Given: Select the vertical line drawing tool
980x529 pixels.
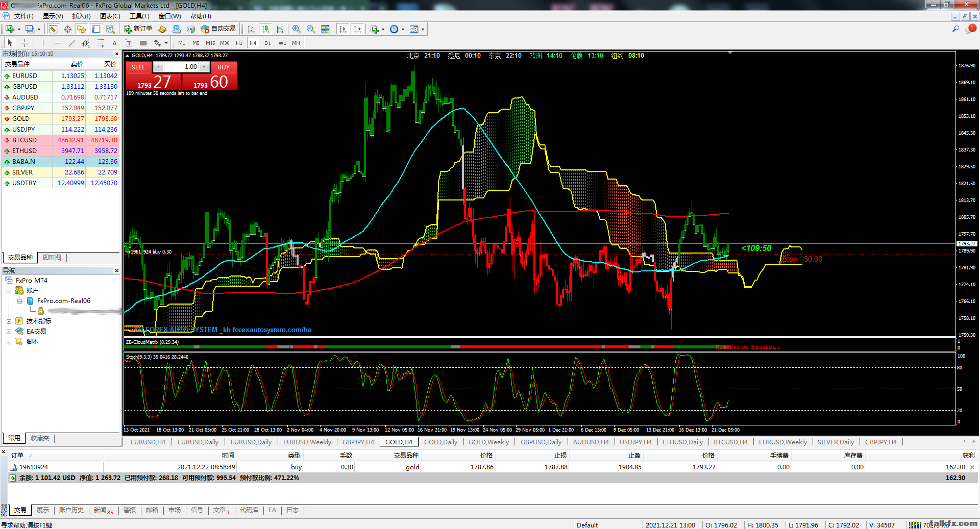Looking at the screenshot, I should (43, 43).
